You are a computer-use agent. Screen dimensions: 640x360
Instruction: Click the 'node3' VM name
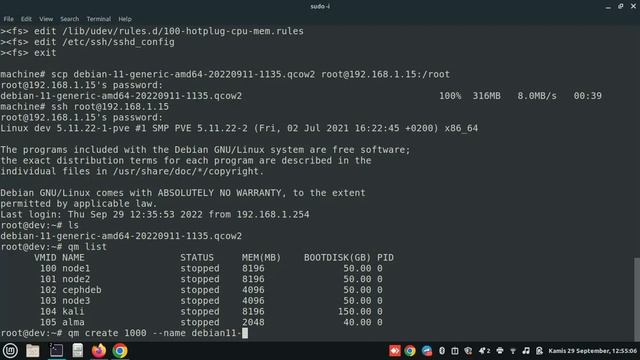(x=76, y=301)
